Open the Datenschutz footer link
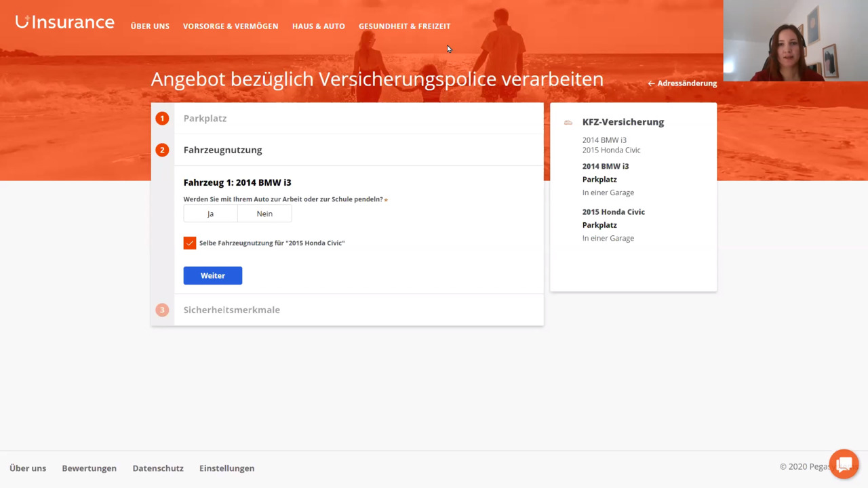Viewport: 868px width, 488px height. click(x=158, y=468)
